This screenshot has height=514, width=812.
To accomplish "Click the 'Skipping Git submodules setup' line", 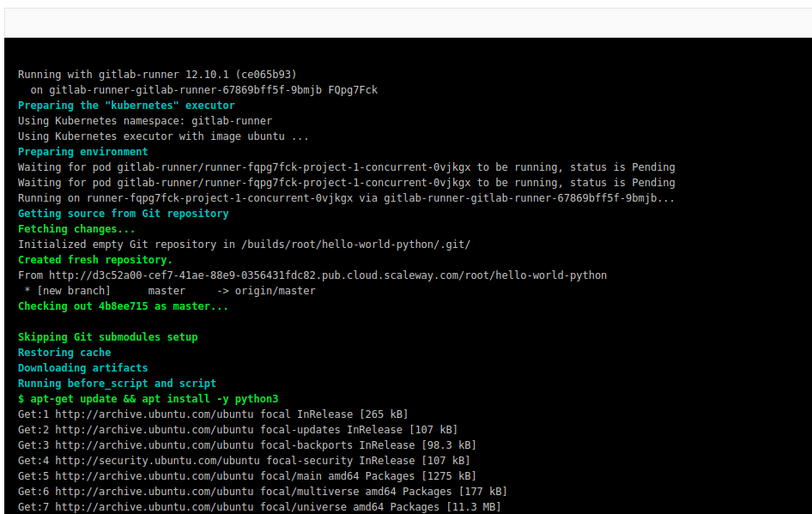I will 107,337.
